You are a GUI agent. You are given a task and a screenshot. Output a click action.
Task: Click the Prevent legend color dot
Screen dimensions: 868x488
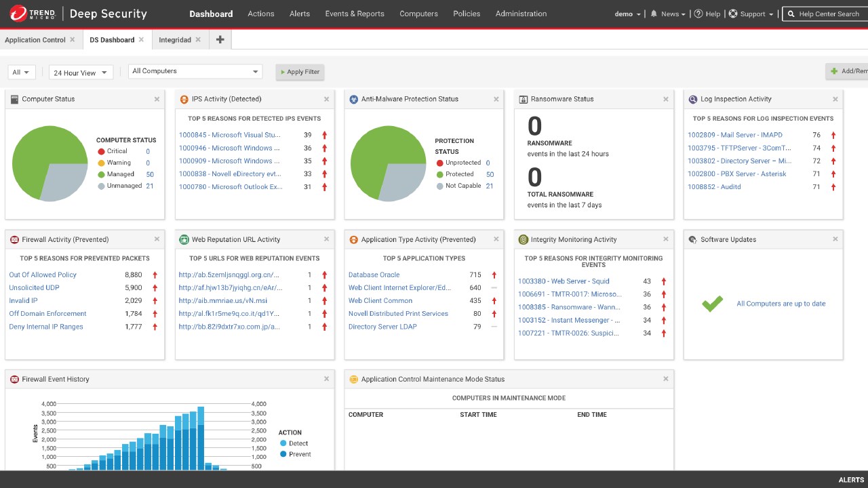tap(283, 454)
